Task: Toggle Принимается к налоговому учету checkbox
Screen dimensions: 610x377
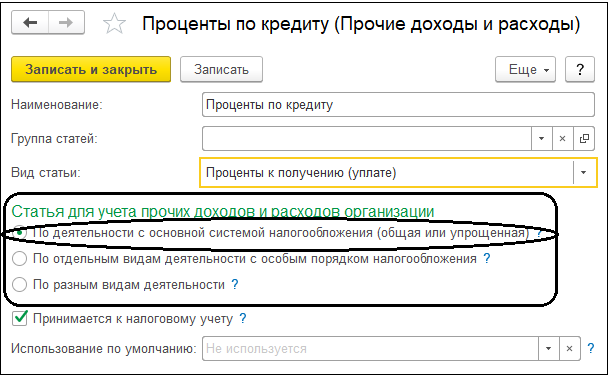Action: tap(19, 318)
